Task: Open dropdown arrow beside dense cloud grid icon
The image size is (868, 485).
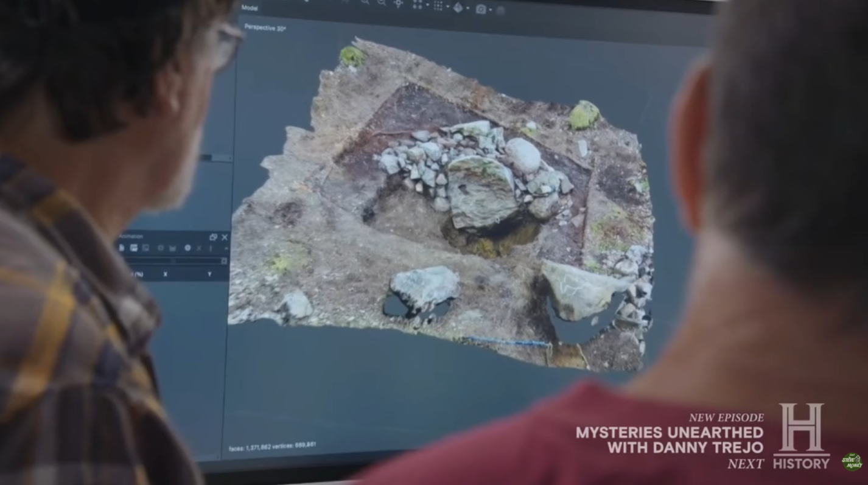Action: 447,7
